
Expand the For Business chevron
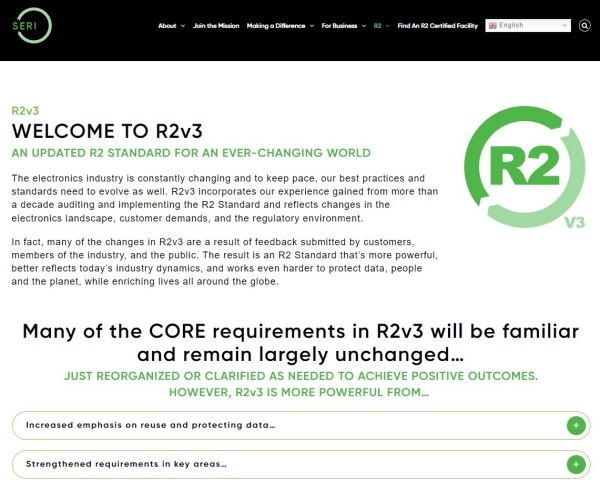click(364, 26)
